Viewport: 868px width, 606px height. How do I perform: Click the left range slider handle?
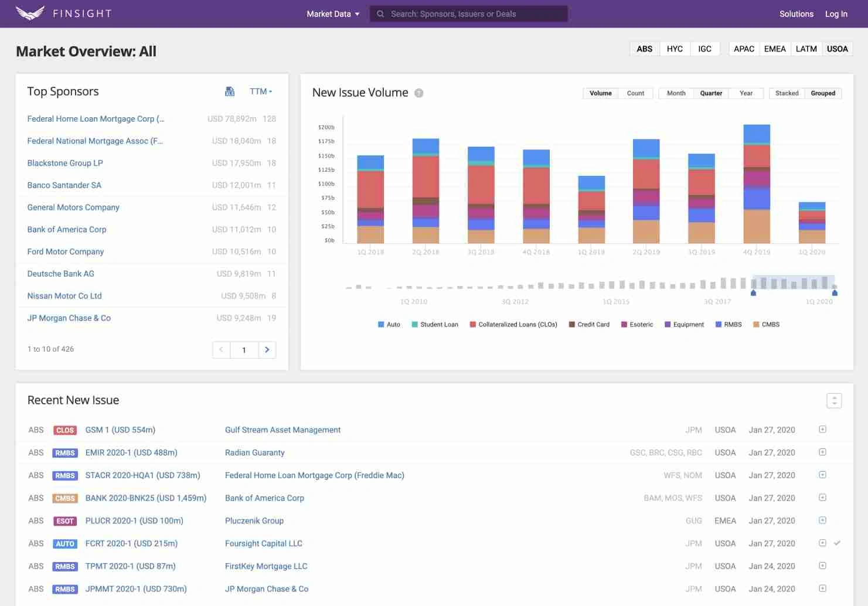[x=754, y=292]
